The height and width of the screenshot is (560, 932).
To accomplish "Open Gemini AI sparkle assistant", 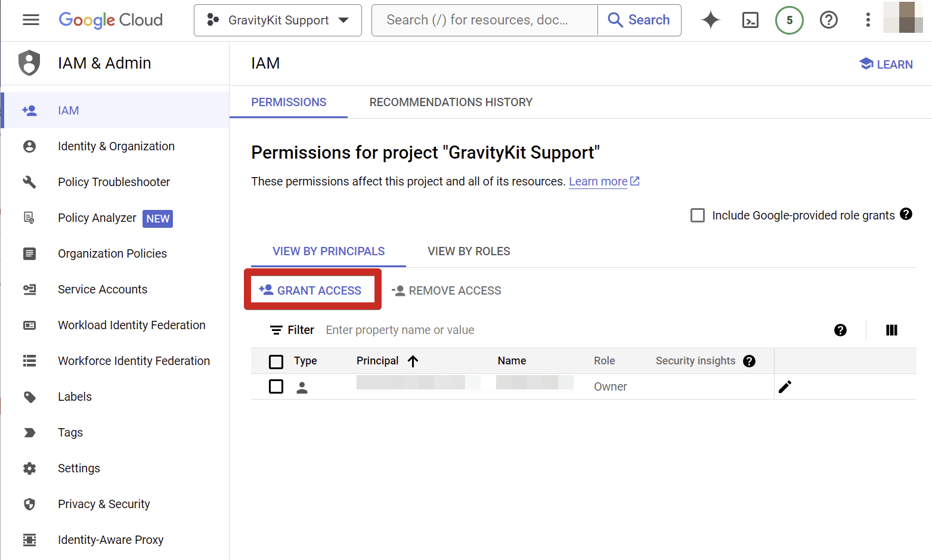I will pyautogui.click(x=711, y=20).
